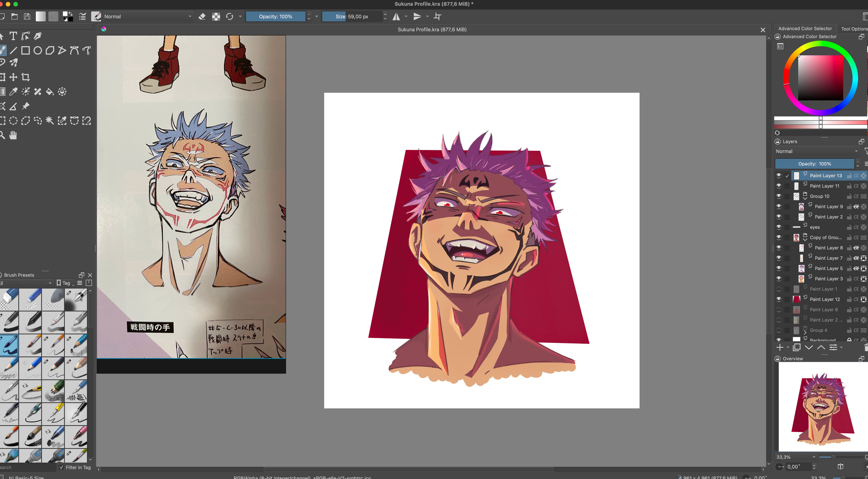Select the Polygonal Selection tool
Viewport: 868px width, 479px height.
coord(26,121)
